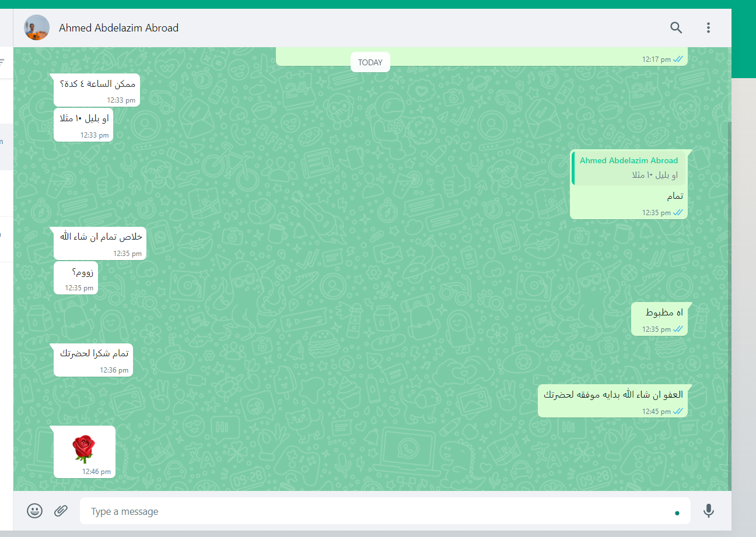Select the received message "او بليل ١٠ مثلا" at 12:33
The image size is (756, 537).
pos(83,125)
